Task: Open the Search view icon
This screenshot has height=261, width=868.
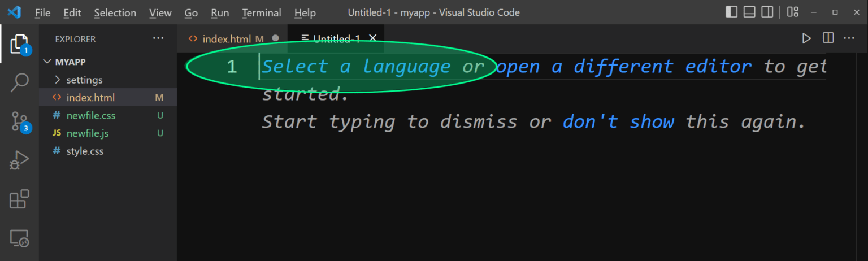Action: coord(19,82)
